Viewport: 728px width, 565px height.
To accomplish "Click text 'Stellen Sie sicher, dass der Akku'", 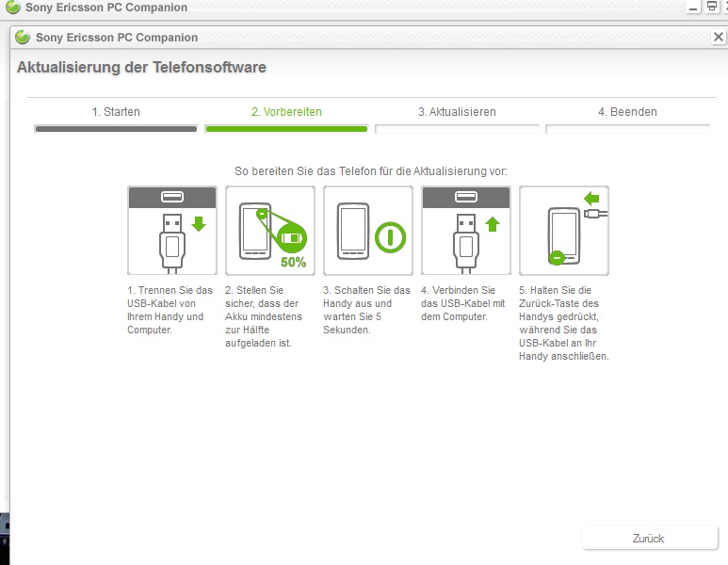I will tap(264, 303).
